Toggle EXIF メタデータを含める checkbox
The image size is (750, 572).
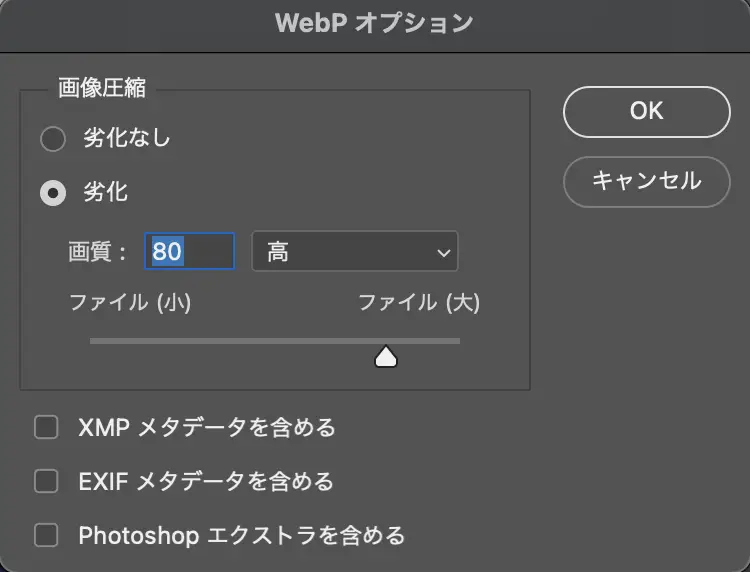coord(46,482)
